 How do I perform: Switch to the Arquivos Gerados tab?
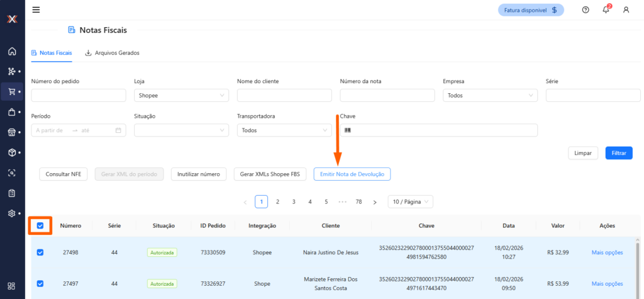[x=112, y=53]
